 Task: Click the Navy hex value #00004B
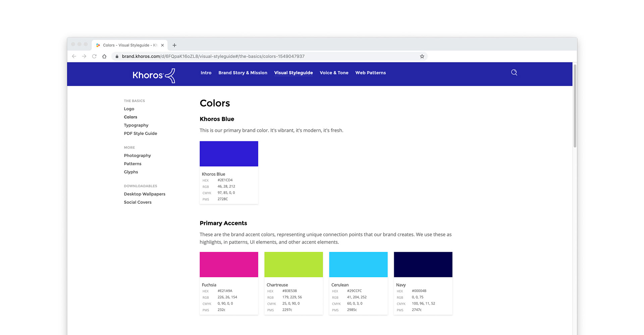(419, 291)
